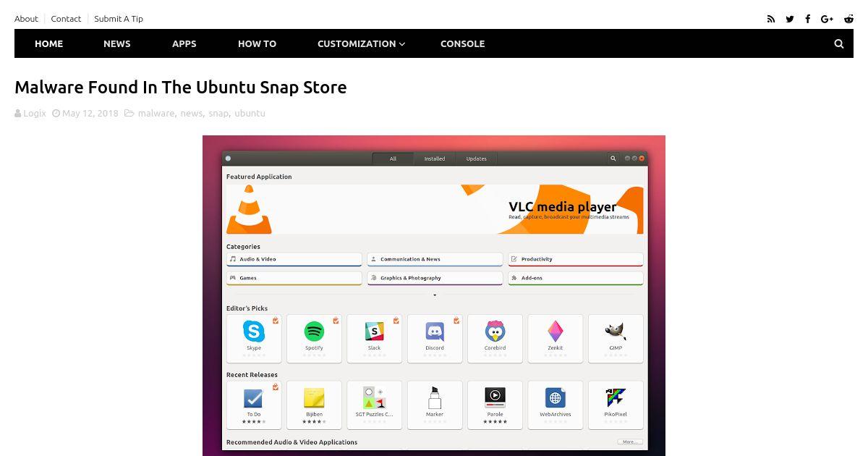This screenshot has width=868, height=456.
Task: Click the Corebird app icon in screenshot
Action: tap(495, 332)
